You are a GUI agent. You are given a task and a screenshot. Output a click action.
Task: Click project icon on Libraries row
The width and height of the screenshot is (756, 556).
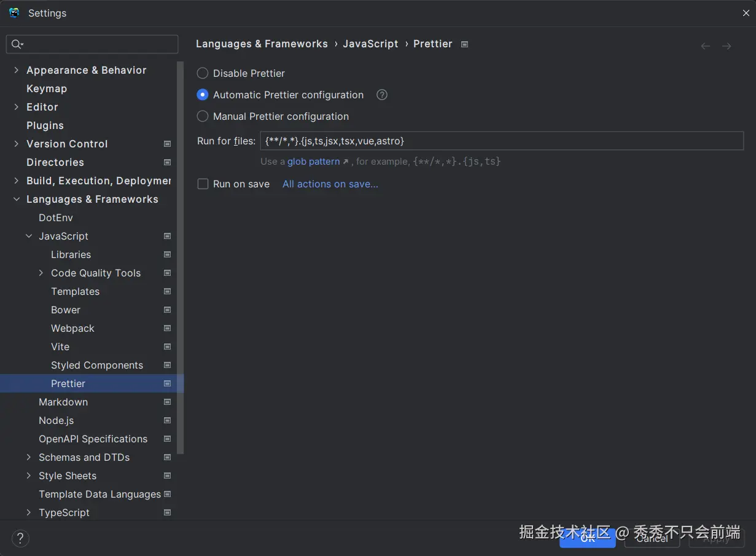click(x=167, y=254)
